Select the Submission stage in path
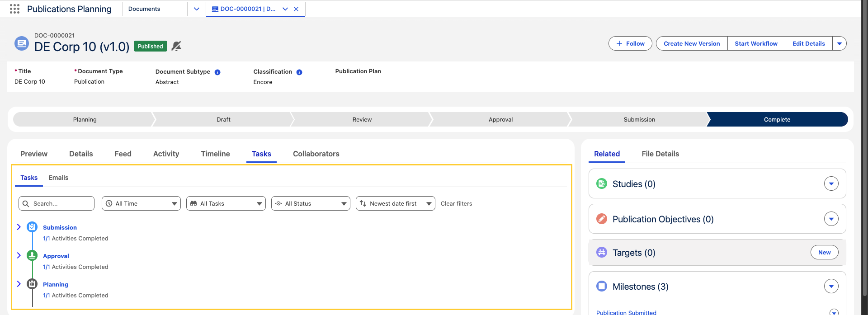868x315 pixels. click(x=639, y=119)
